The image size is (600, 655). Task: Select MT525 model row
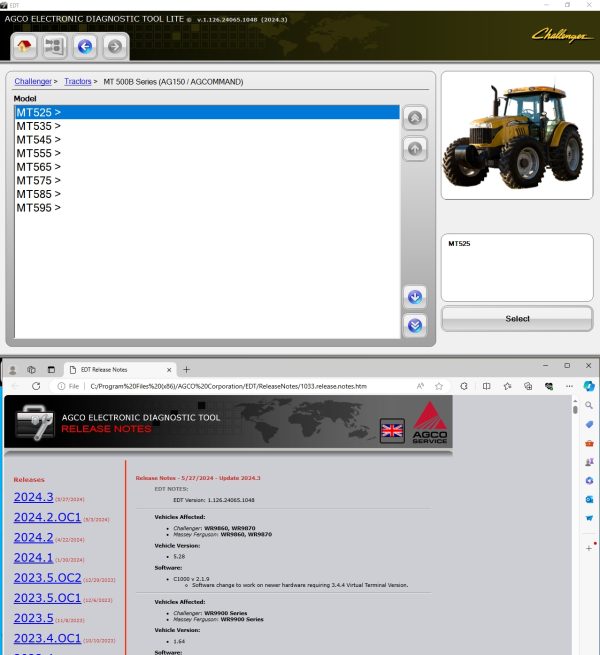click(x=207, y=112)
